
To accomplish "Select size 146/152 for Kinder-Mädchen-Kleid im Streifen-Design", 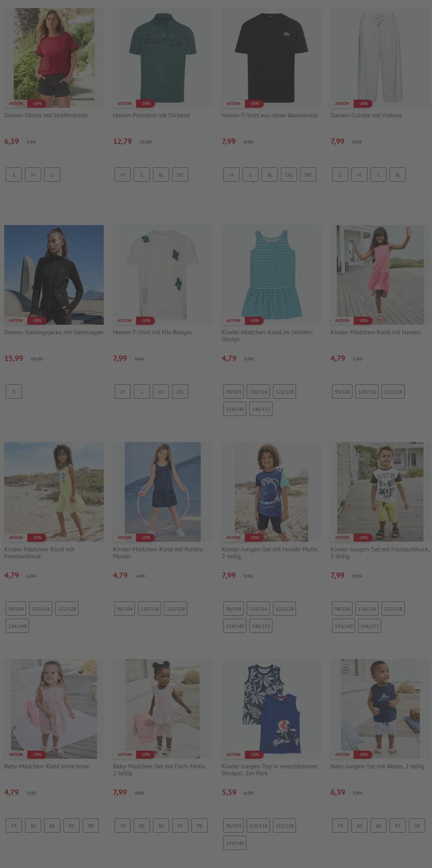I will tap(261, 409).
